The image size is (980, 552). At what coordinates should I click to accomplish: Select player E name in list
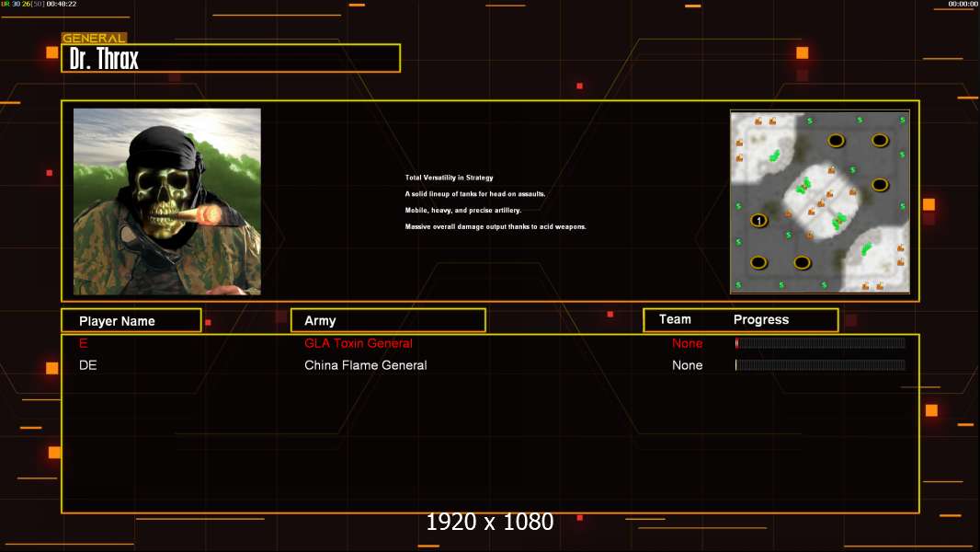(x=83, y=343)
